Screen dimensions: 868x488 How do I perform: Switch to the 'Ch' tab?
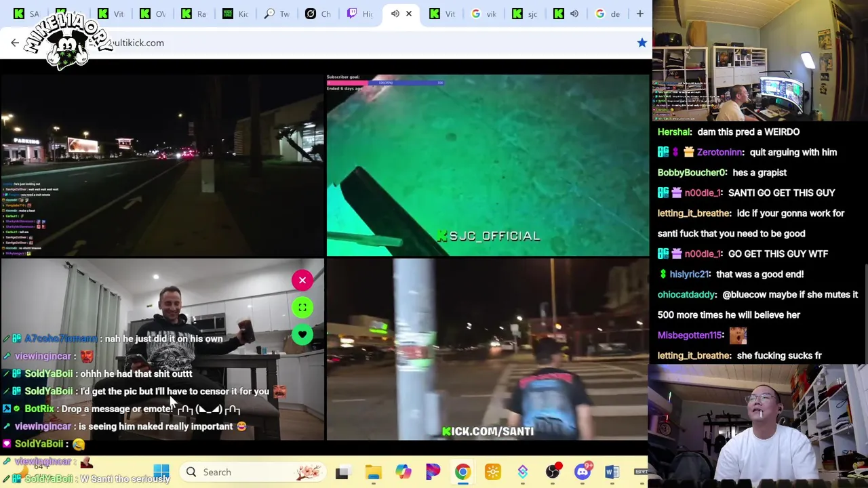(318, 14)
